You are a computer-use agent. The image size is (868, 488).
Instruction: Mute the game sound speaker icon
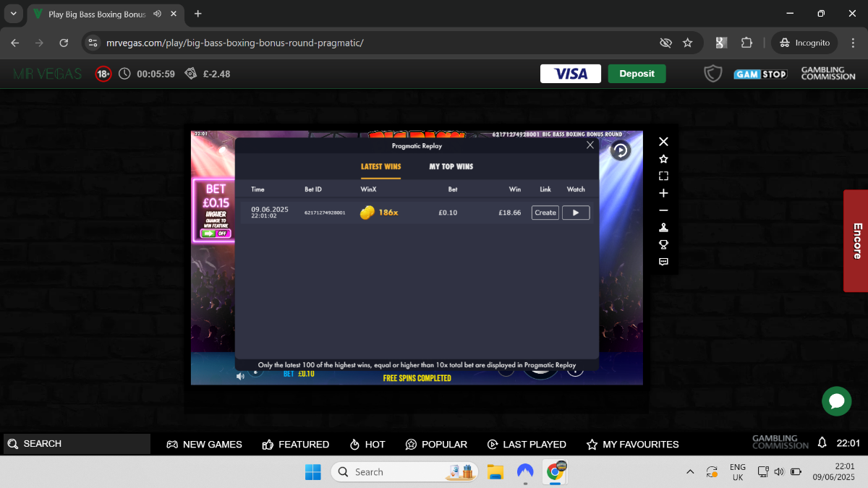(x=240, y=376)
